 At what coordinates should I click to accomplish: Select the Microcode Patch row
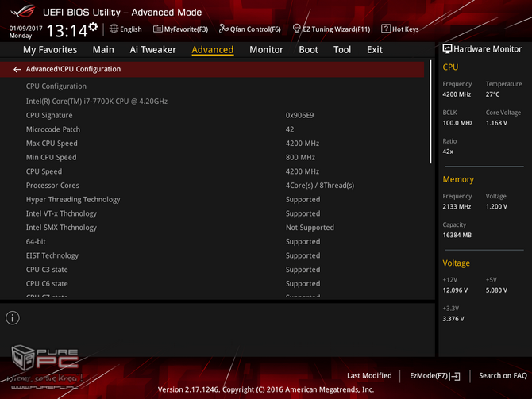coord(212,129)
